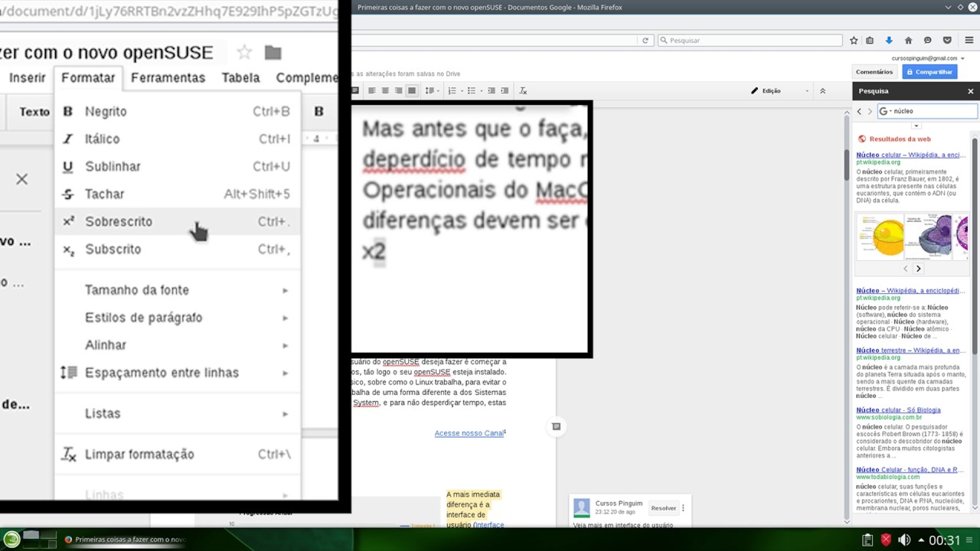Open the Inserir menu
The image size is (980, 551).
(28, 77)
